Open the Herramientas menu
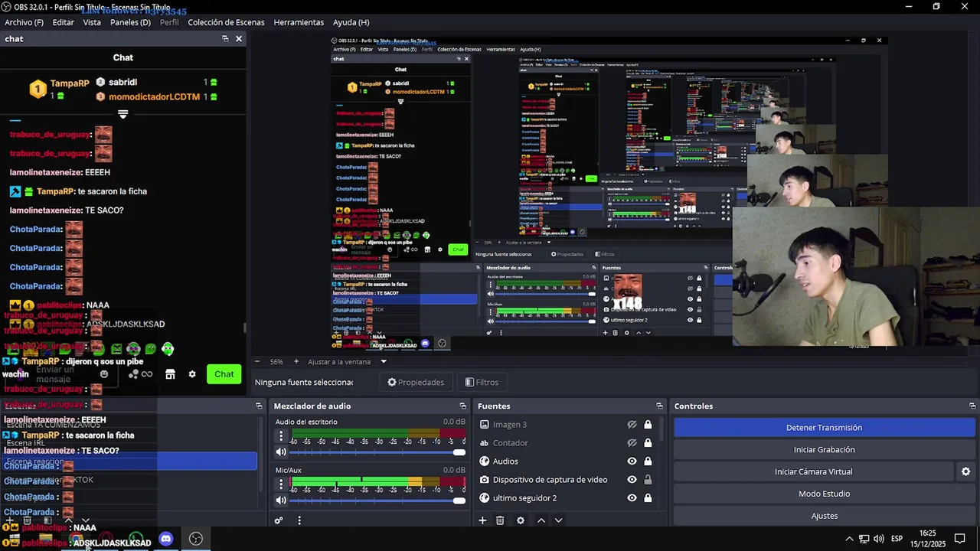This screenshot has width=980, height=551. coord(299,22)
